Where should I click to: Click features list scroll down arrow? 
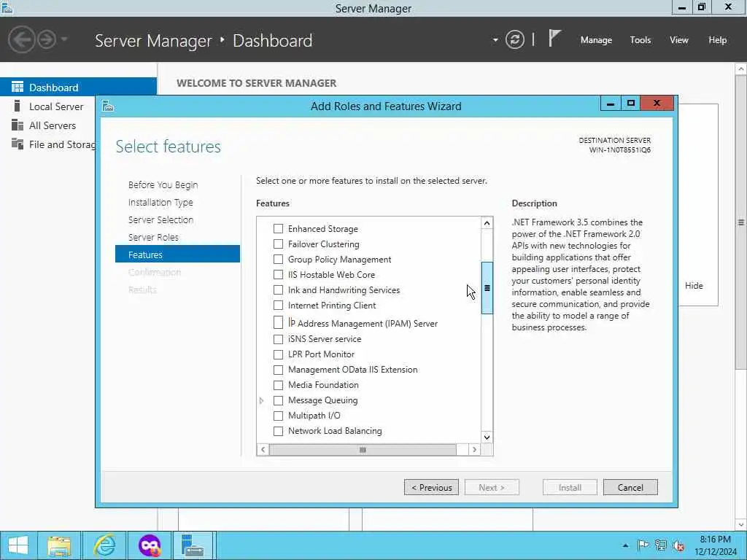(x=487, y=437)
